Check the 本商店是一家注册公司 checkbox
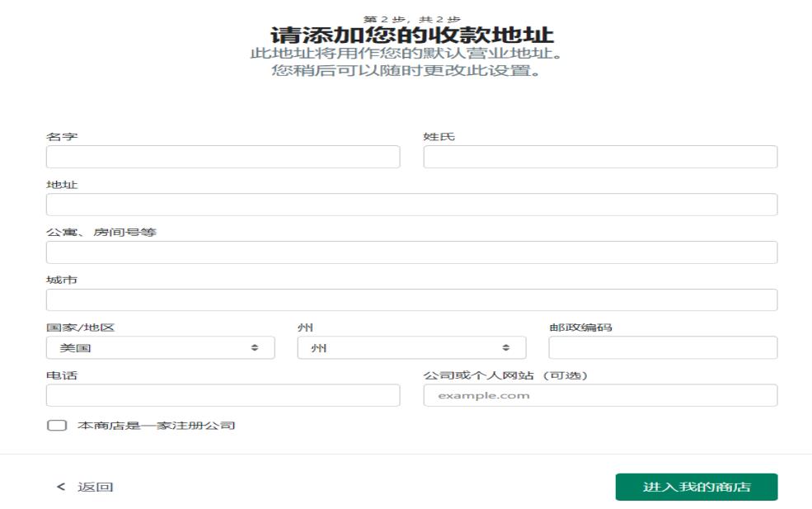Screen dimensions: 812x509 [57, 426]
